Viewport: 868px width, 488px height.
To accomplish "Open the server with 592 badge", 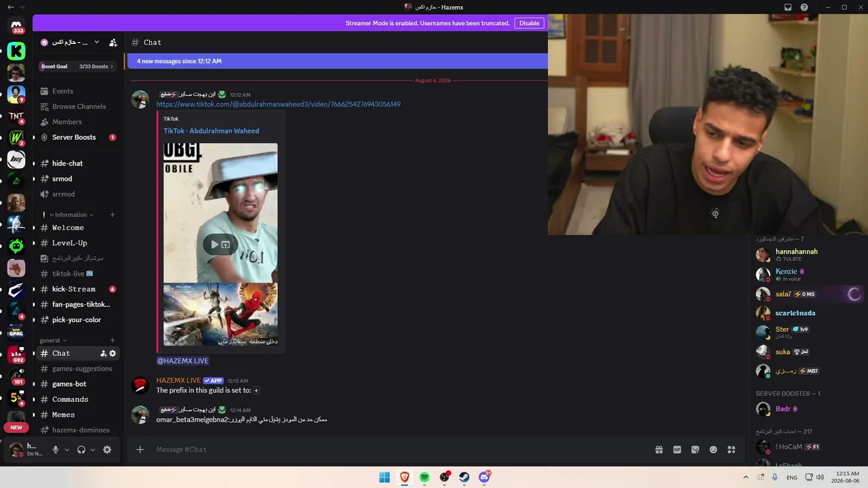I will [16, 354].
